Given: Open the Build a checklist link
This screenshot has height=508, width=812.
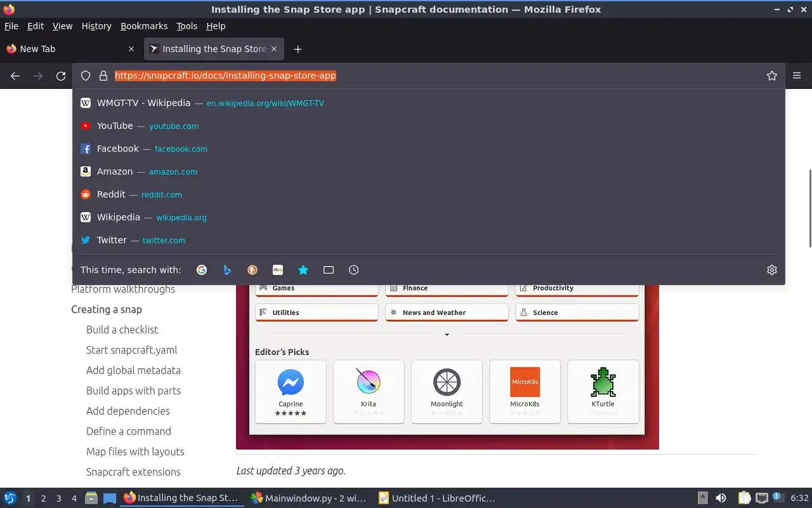Looking at the screenshot, I should pos(122,330).
